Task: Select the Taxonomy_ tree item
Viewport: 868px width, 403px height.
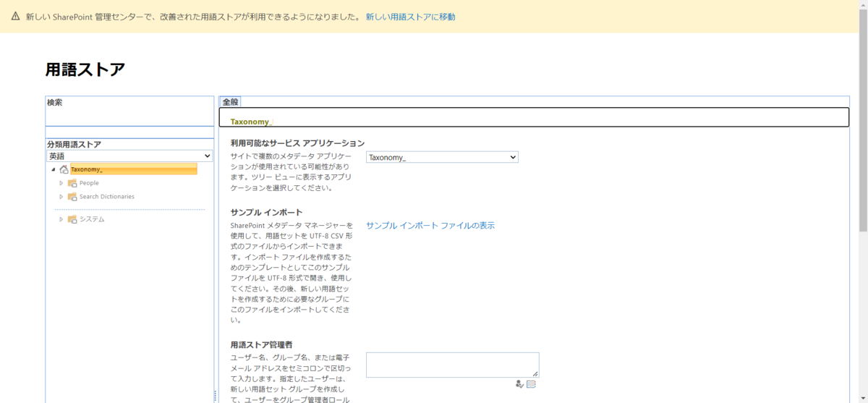Action: click(133, 169)
